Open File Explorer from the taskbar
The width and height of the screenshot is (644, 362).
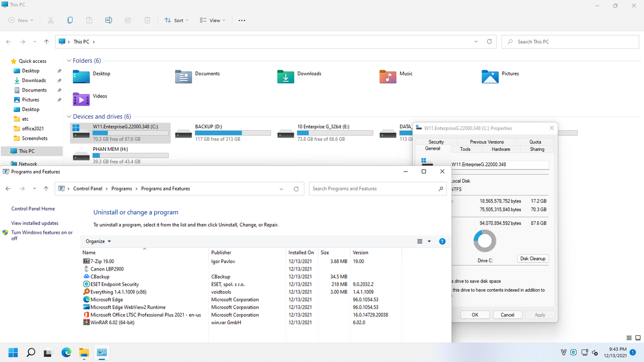84,352
